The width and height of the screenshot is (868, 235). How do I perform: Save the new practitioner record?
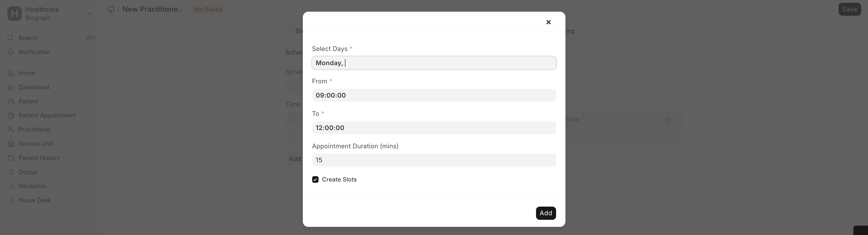(x=849, y=9)
